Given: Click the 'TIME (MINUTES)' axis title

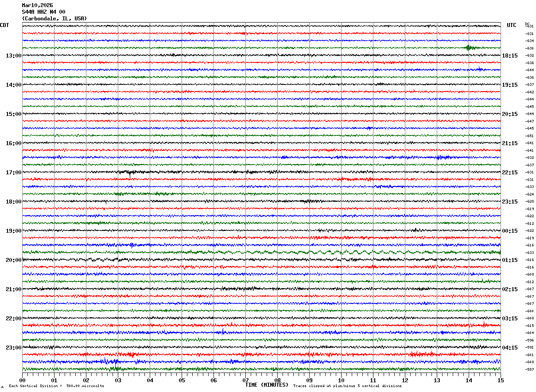Looking at the screenshot, I should (267, 385).
